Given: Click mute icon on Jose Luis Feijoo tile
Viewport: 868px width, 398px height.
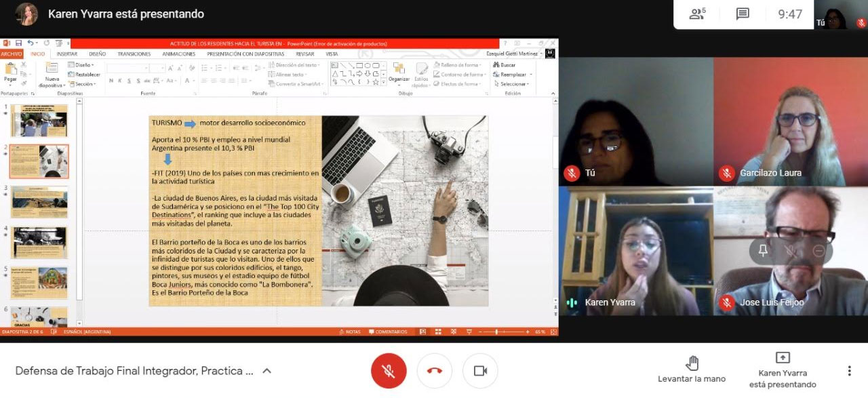Looking at the screenshot, I should click(791, 251).
